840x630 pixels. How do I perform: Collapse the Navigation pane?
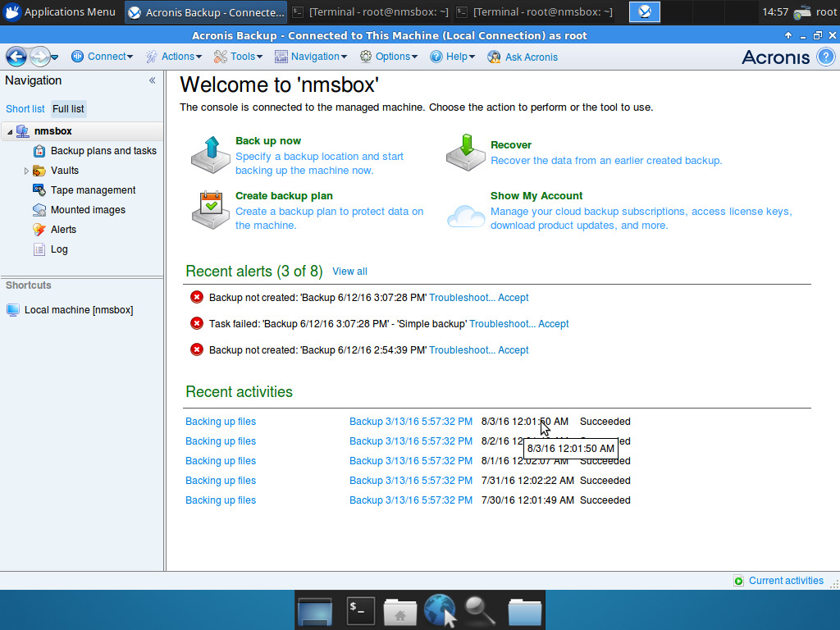(x=152, y=80)
